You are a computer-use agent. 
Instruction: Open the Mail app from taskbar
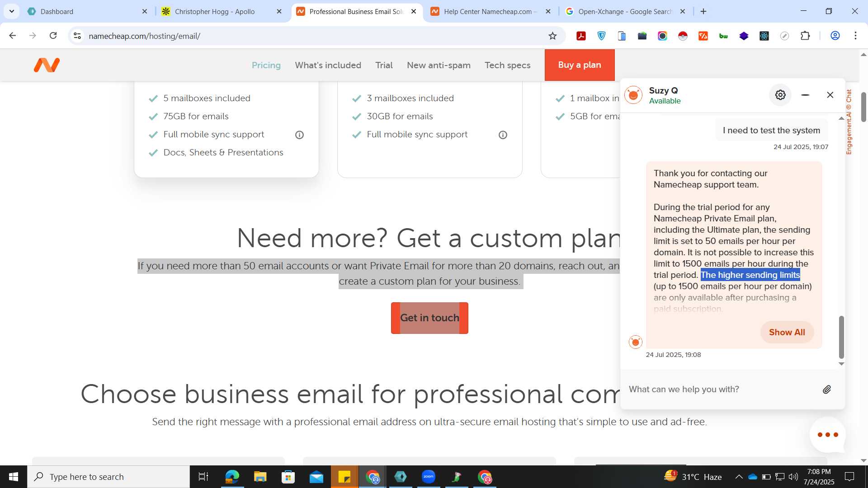tap(316, 477)
